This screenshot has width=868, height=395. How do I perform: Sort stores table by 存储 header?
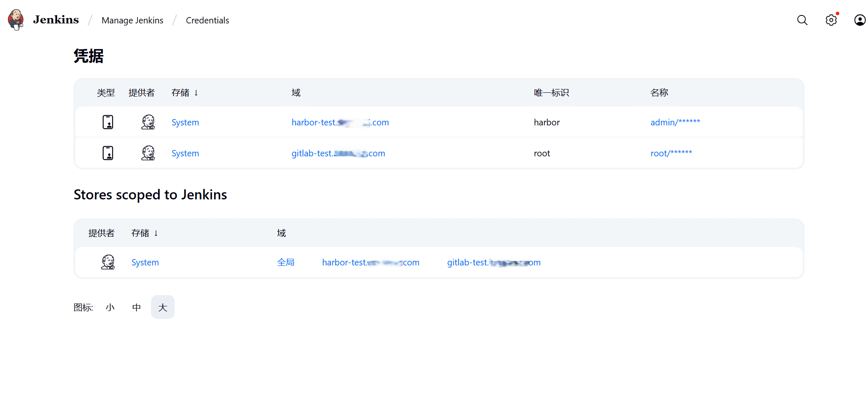click(144, 233)
